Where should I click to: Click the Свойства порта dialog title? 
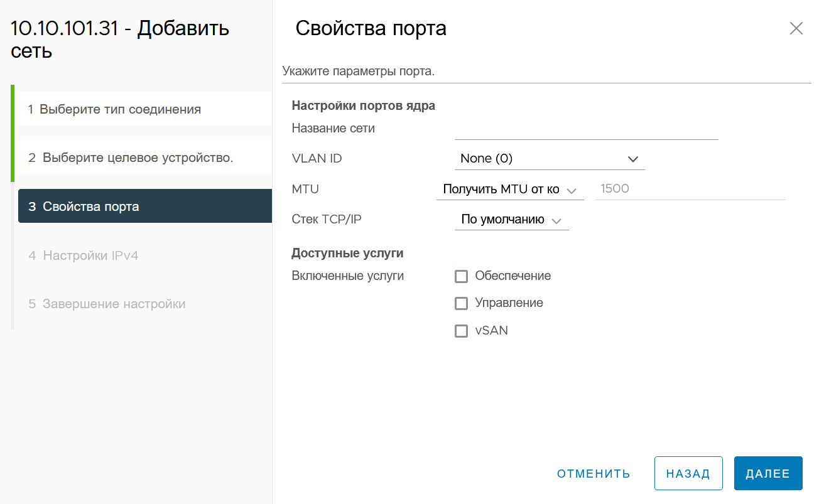tap(371, 28)
